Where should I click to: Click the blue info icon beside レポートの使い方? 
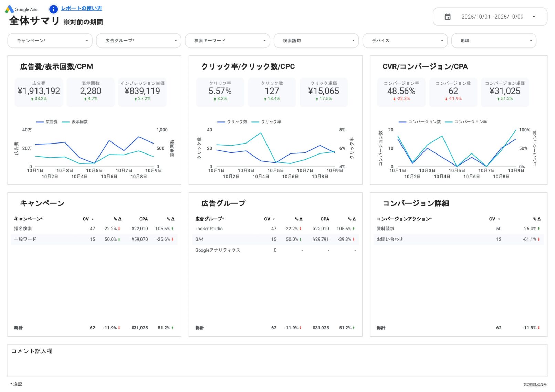tap(53, 9)
